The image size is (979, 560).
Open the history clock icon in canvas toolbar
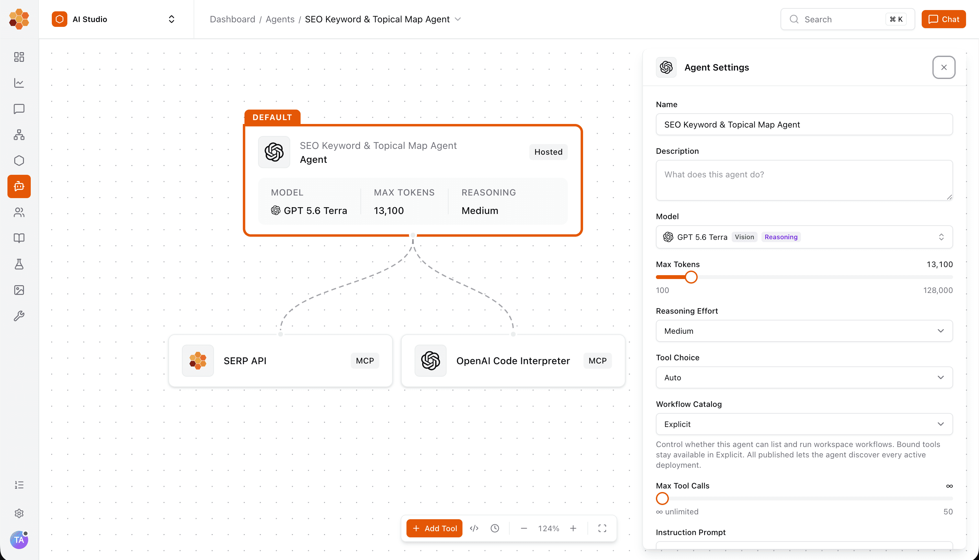(495, 529)
